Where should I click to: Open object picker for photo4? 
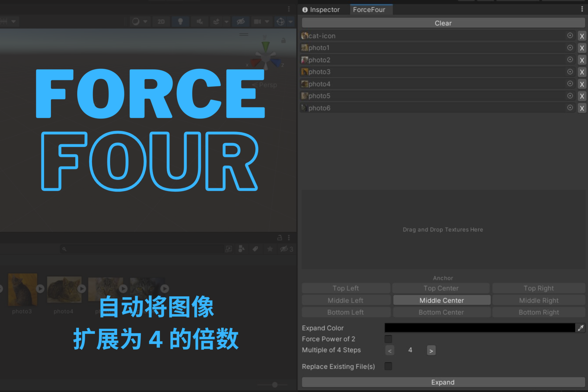(570, 84)
